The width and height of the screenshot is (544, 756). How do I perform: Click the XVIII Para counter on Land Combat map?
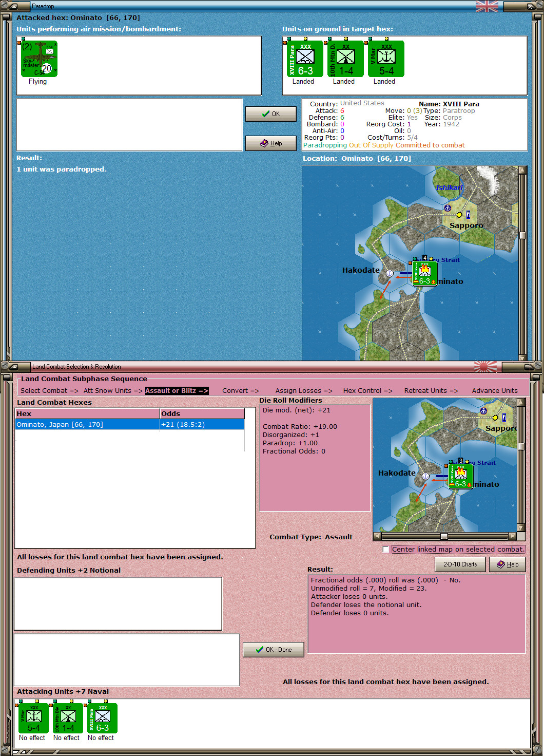click(461, 476)
